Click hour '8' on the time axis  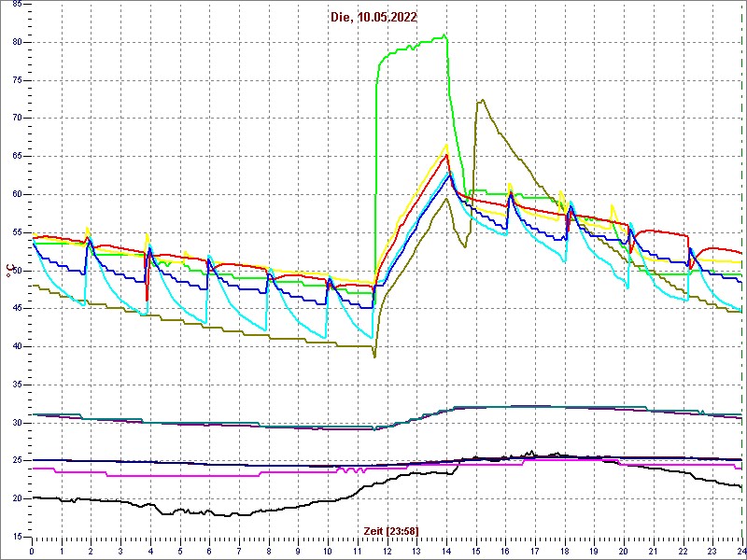pyautogui.click(x=269, y=552)
